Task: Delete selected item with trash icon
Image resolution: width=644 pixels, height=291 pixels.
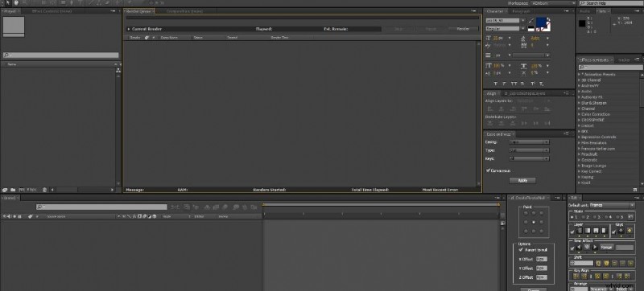Action: [x=45, y=190]
